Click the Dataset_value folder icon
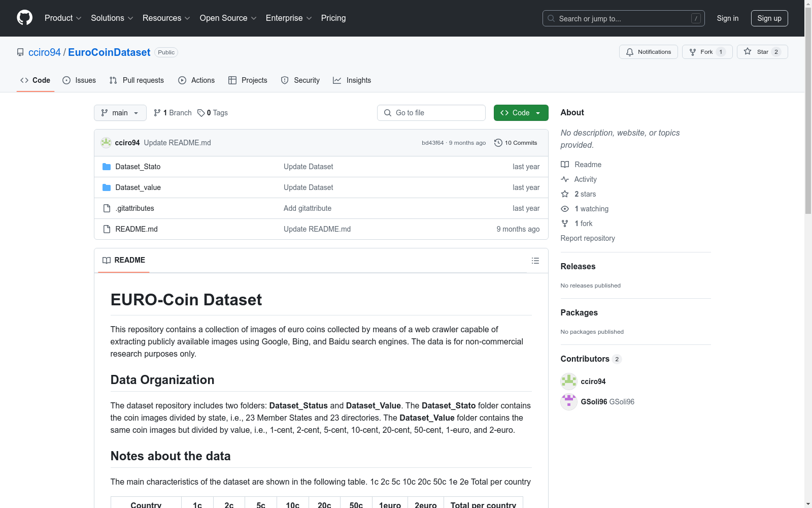 click(x=107, y=187)
